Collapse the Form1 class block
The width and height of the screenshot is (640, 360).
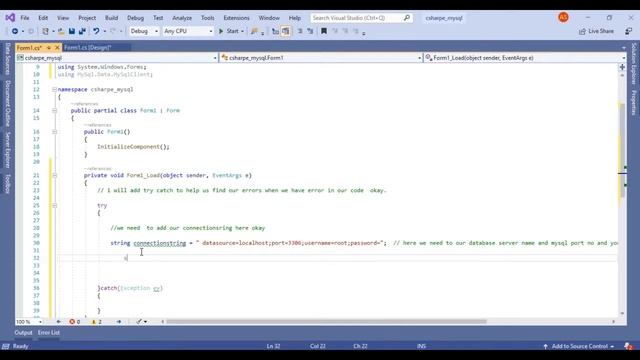(54, 111)
